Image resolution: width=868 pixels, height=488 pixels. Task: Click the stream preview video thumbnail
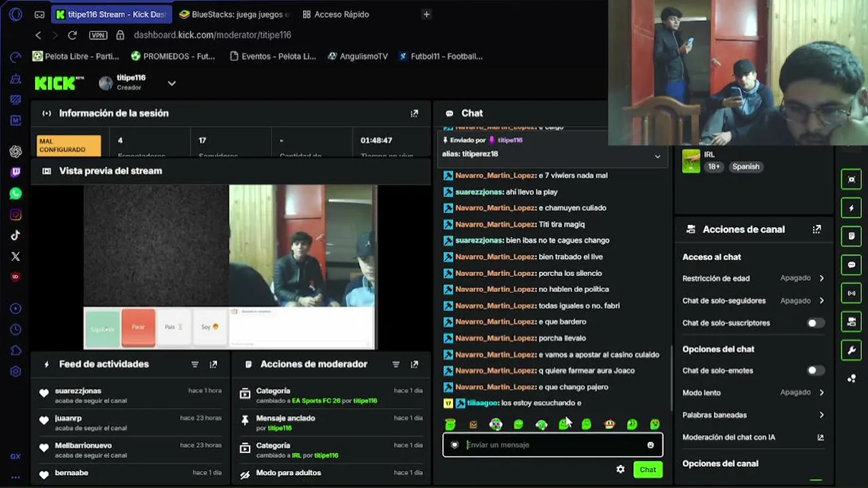click(x=231, y=267)
